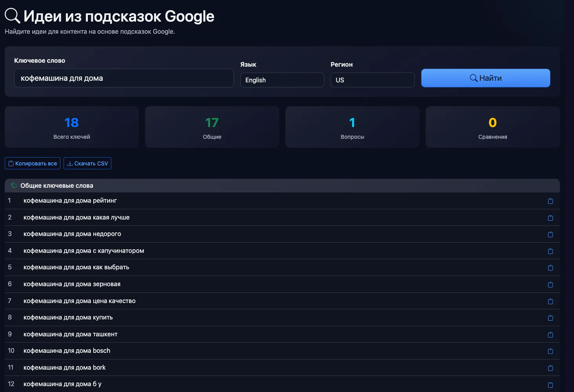The width and height of the screenshot is (574, 392).
Task: Click copy icon for "кофемашина для дома недорого"
Action: (550, 234)
